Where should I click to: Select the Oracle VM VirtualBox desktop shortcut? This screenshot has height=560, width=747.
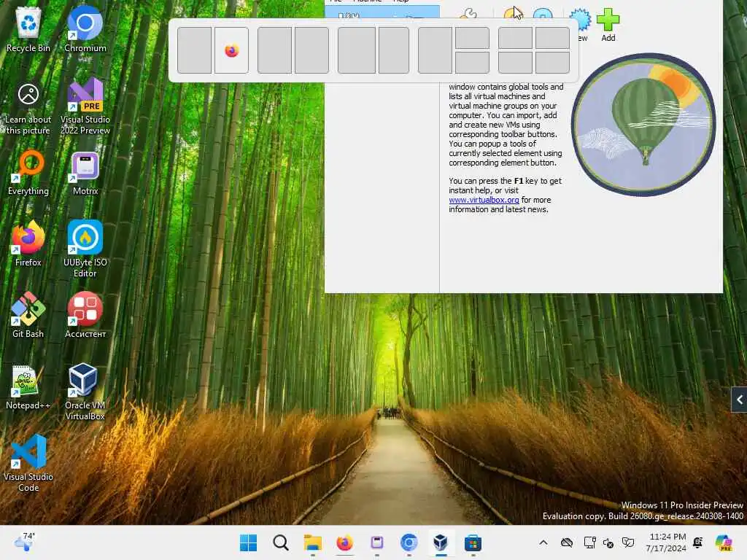85,392
